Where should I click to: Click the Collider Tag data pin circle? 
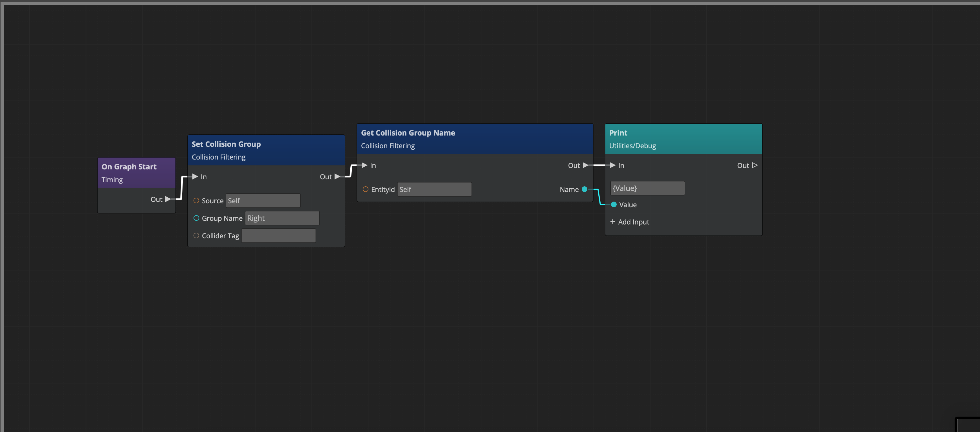coord(197,235)
